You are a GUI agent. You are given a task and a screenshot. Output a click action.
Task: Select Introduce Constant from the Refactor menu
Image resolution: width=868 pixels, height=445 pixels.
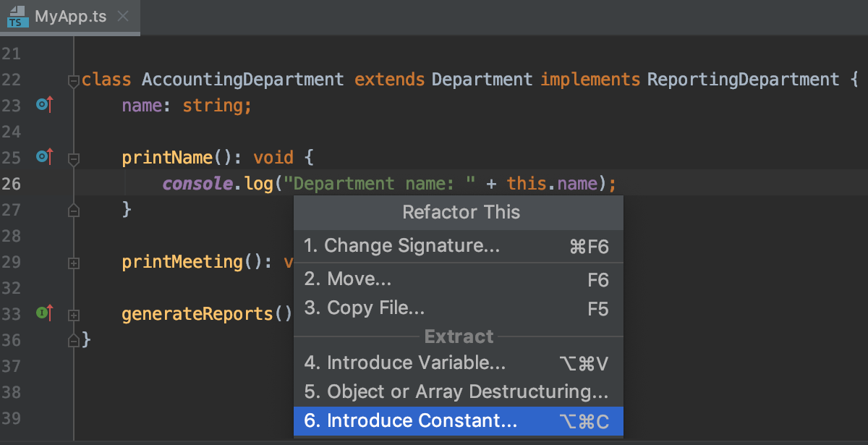tap(459, 420)
